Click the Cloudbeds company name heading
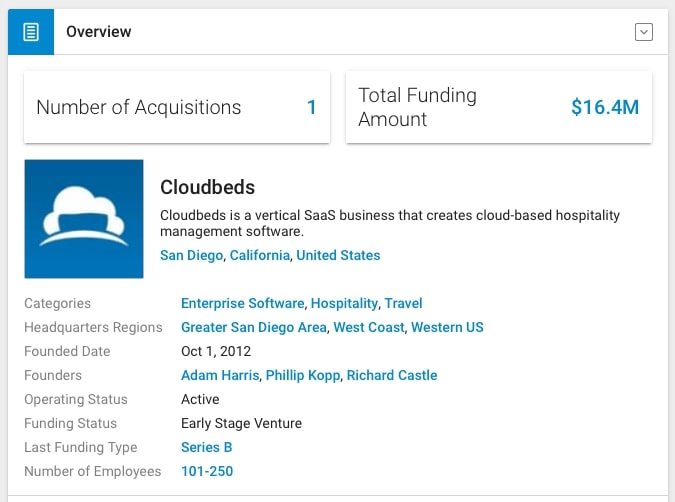Screen dimensions: 675x502 point(207,187)
